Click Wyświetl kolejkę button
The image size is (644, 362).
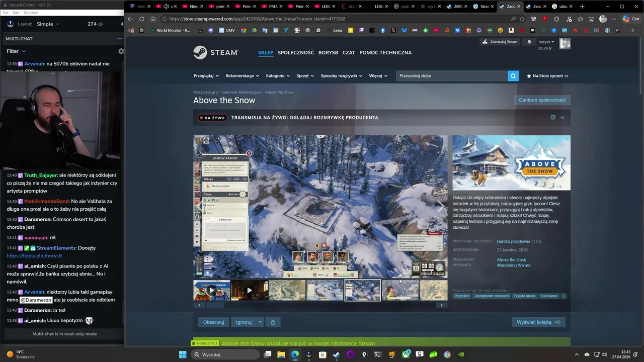click(x=538, y=322)
